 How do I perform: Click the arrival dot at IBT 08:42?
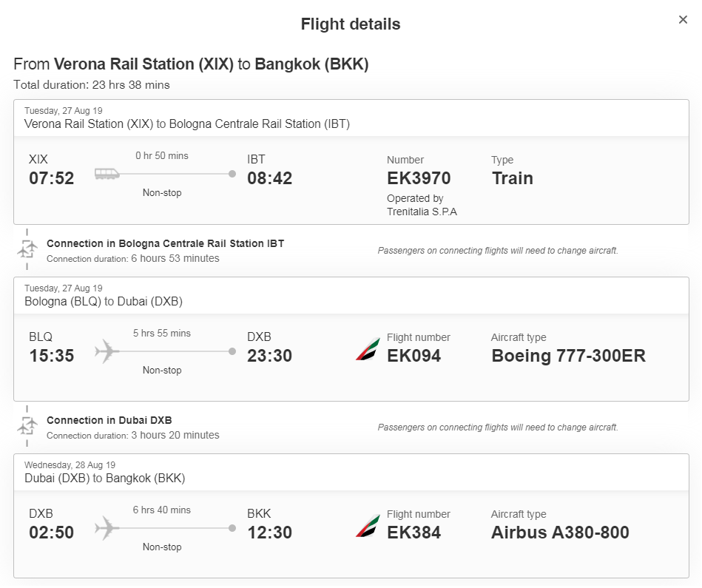(x=232, y=174)
